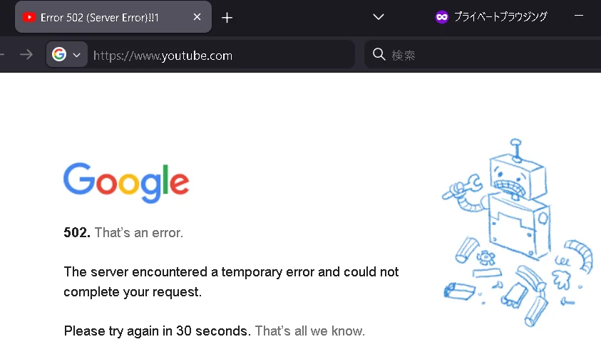Close the Error 502 tab
This screenshot has width=601, height=364.
pyautogui.click(x=197, y=17)
